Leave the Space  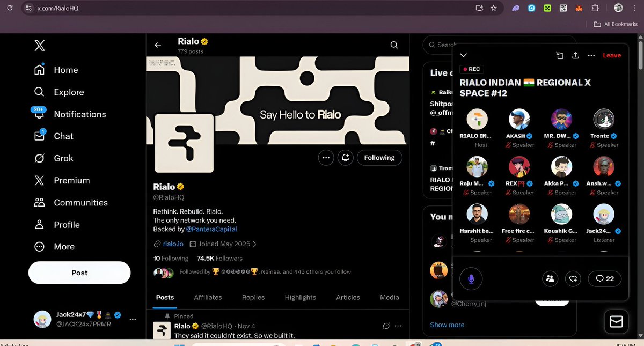point(612,55)
